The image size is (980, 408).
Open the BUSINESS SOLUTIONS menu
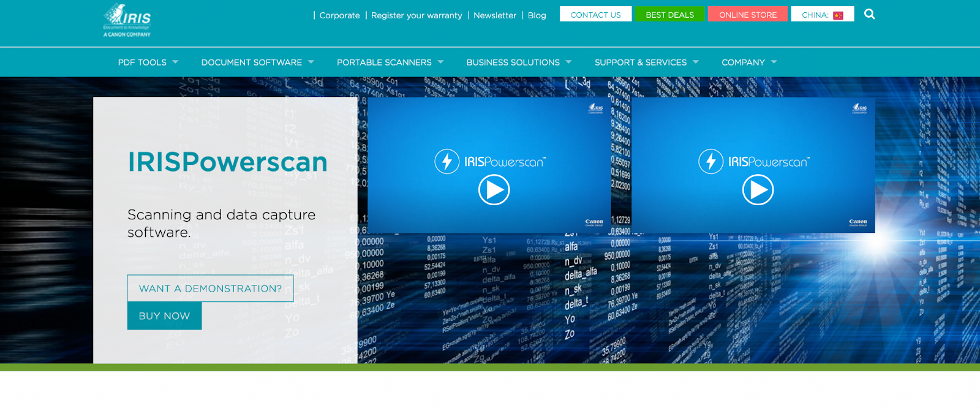[x=513, y=62]
